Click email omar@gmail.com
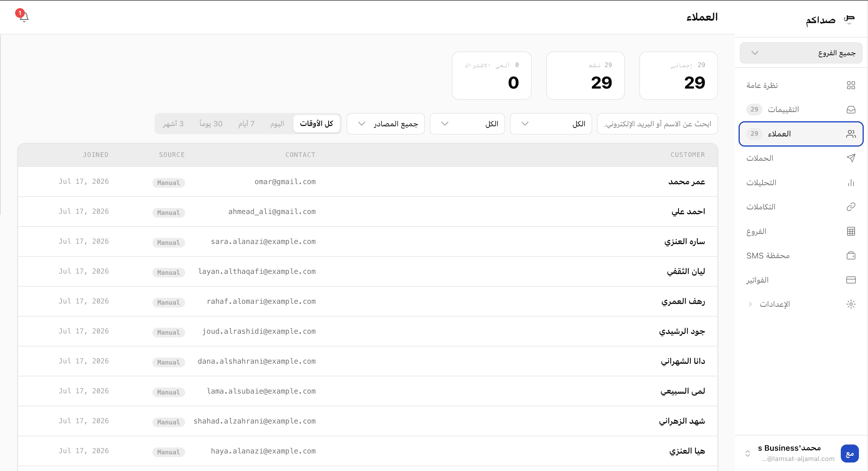This screenshot has width=868, height=471. tap(285, 182)
